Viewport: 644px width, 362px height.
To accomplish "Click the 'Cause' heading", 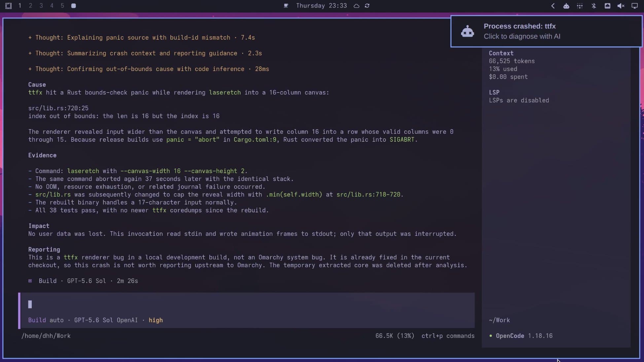I will 37,85.
